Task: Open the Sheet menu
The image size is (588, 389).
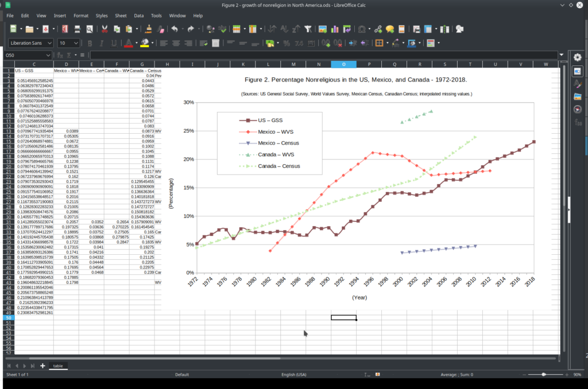Action: point(121,15)
